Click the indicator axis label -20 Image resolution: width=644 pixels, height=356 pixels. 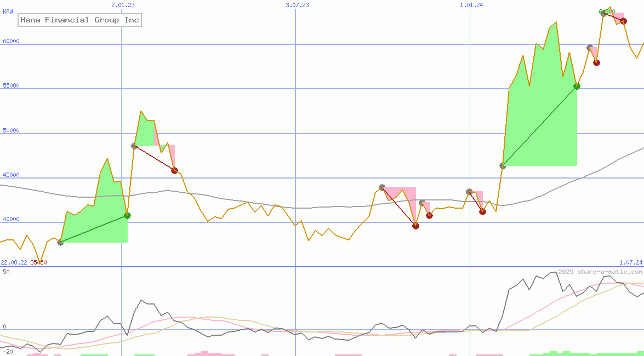coord(8,352)
